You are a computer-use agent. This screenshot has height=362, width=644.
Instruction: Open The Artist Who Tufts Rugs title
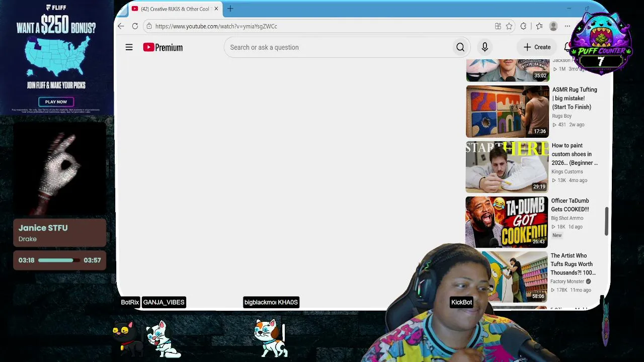(573, 264)
